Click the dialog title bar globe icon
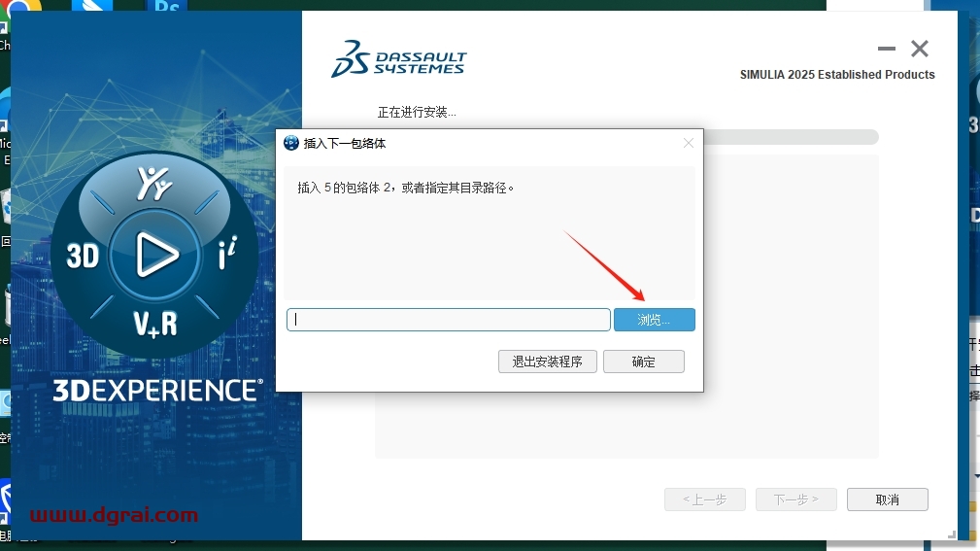 coord(290,143)
